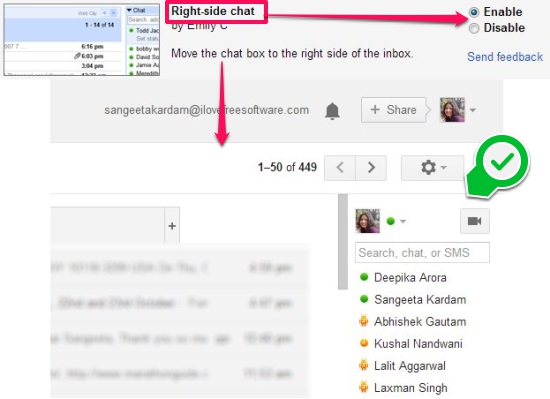
Task: Click the Right-side chat preview thumbnail
Action: coord(81,40)
